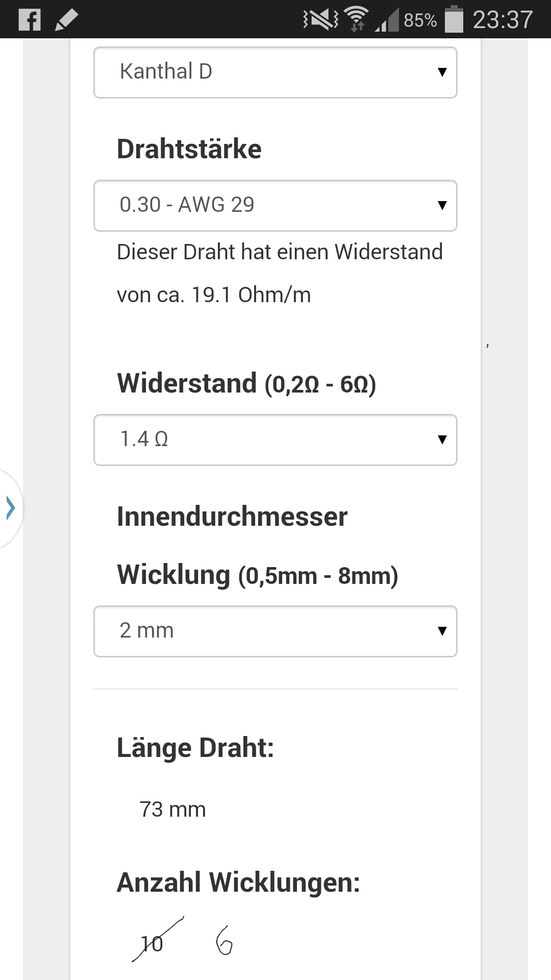Open the Kanthal D wire material dropdown
This screenshot has height=980, width=551.
click(275, 72)
